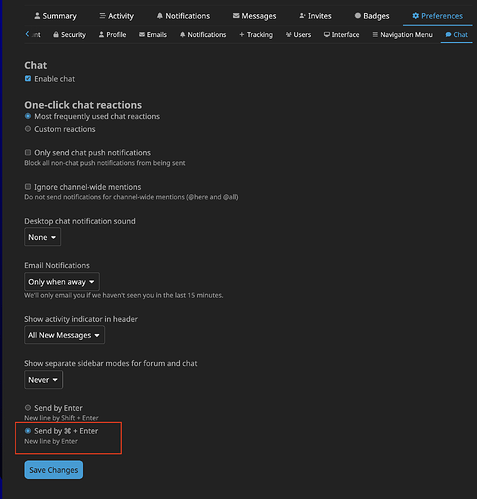Open Emails preferences
This screenshot has height=499, width=477.
(153, 35)
